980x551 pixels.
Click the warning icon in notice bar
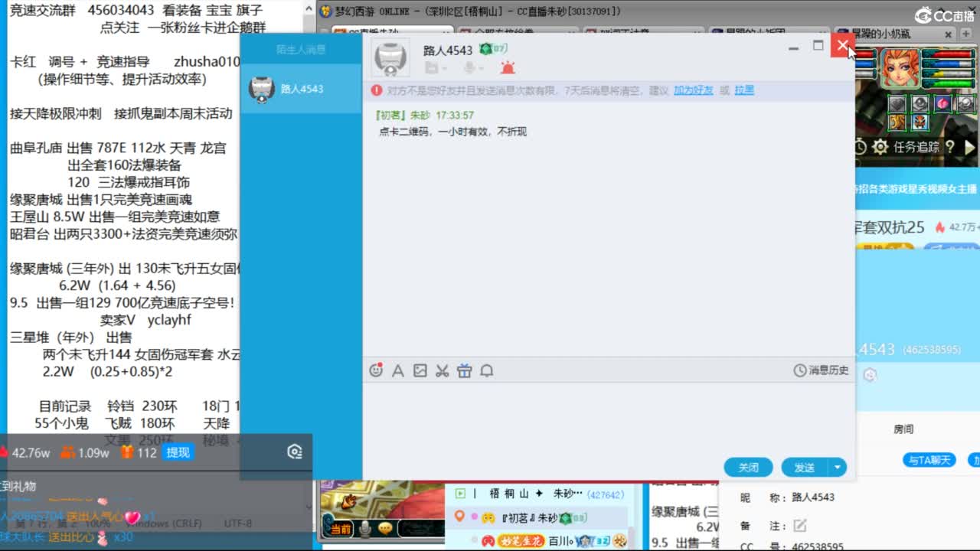pyautogui.click(x=376, y=90)
